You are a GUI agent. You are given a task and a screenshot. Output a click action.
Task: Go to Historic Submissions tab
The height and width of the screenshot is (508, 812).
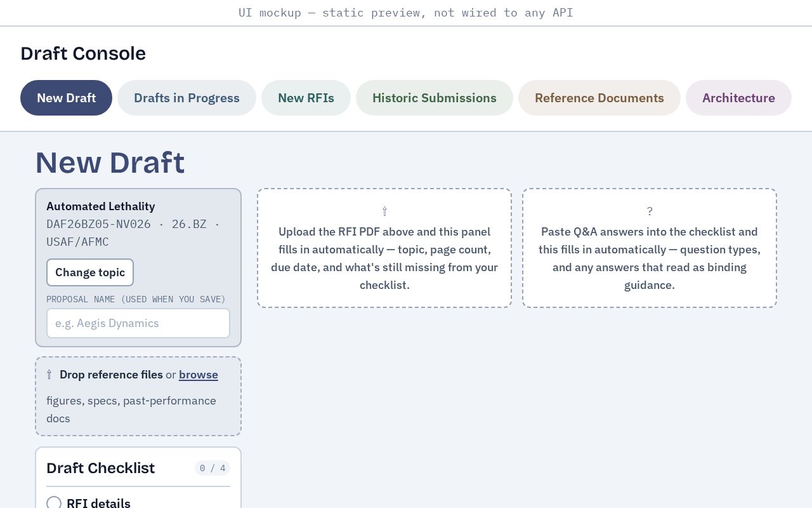pos(434,98)
